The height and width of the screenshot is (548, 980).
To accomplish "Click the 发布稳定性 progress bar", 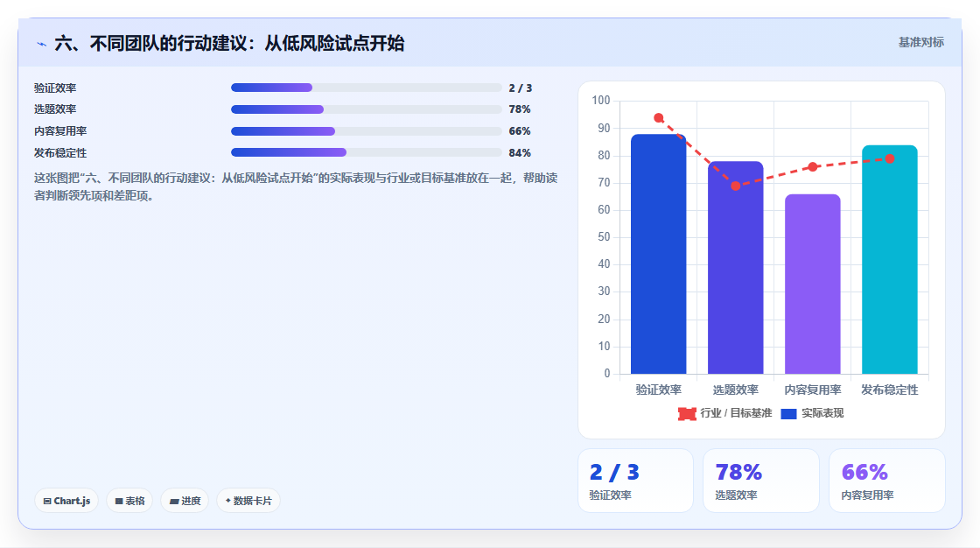I will tap(367, 152).
